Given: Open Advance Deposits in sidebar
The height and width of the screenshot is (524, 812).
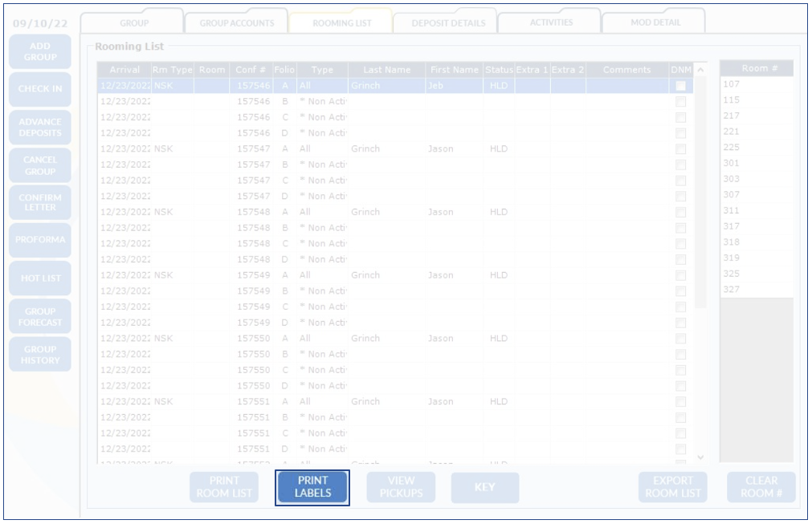Looking at the screenshot, I should (x=40, y=128).
